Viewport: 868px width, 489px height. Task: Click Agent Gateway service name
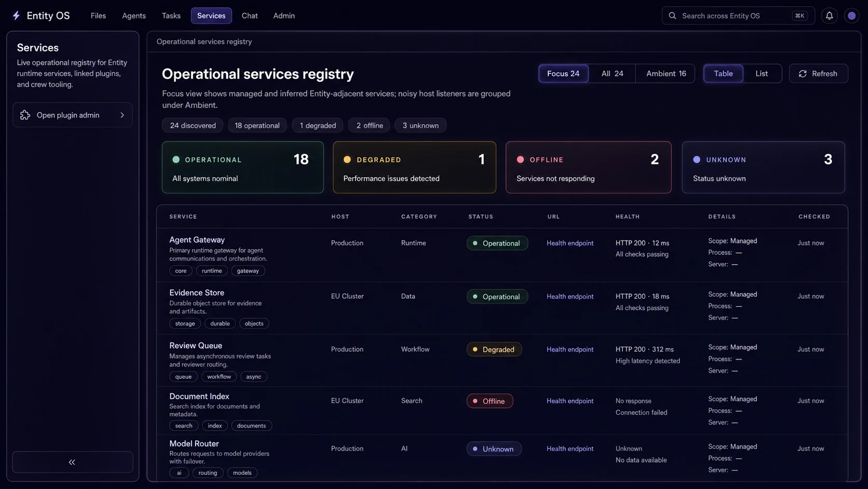(197, 240)
